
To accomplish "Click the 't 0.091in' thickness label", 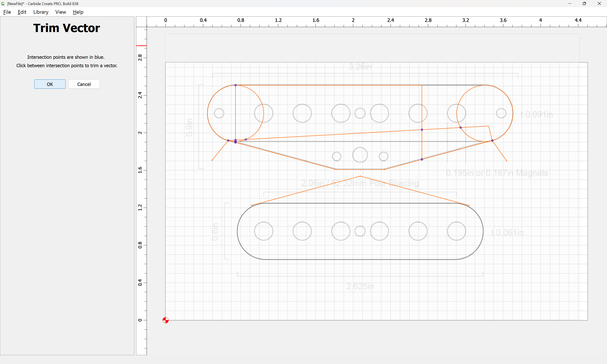I will (x=537, y=114).
